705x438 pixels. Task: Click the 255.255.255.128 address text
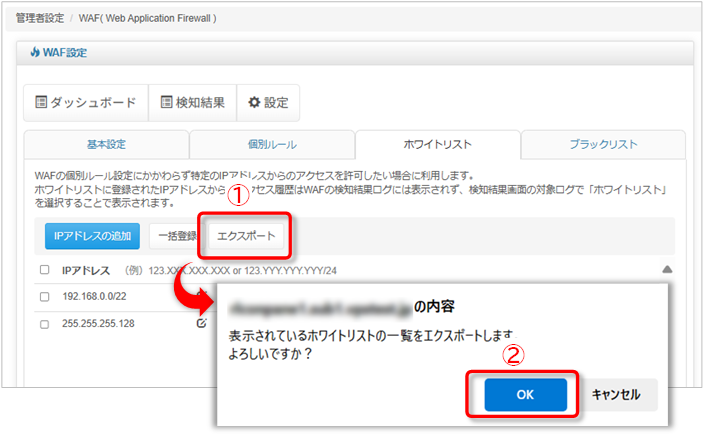coord(98,323)
